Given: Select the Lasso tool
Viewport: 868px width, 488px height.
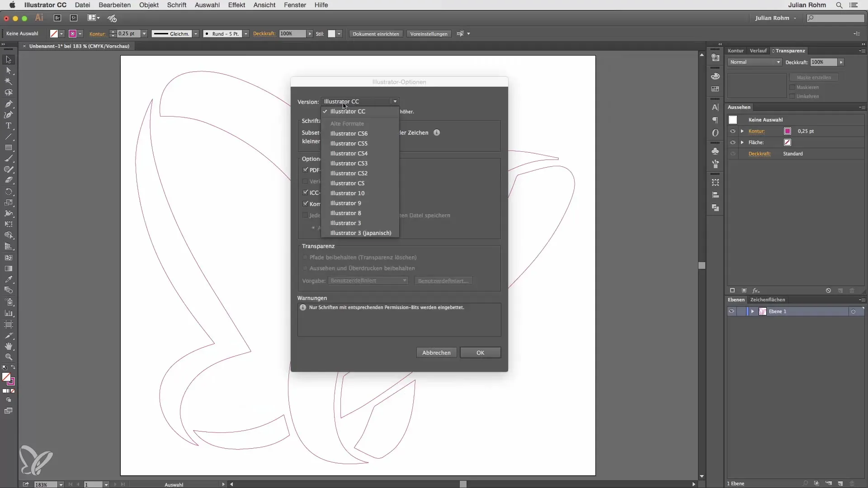Looking at the screenshot, I should click(x=9, y=93).
